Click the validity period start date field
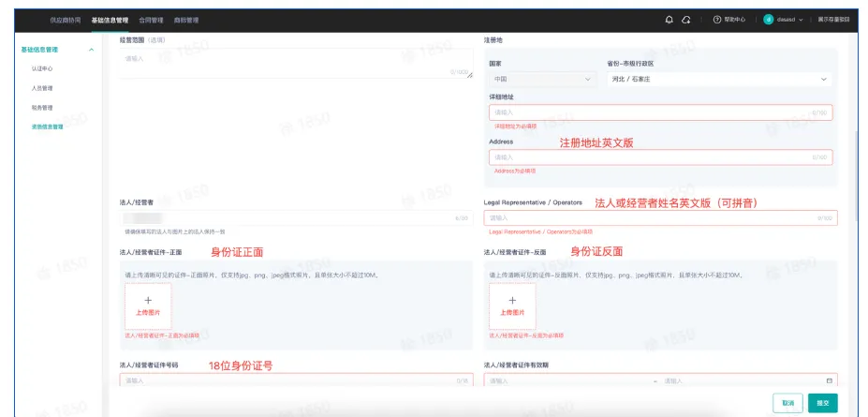The height and width of the screenshot is (417, 868). click(568, 381)
